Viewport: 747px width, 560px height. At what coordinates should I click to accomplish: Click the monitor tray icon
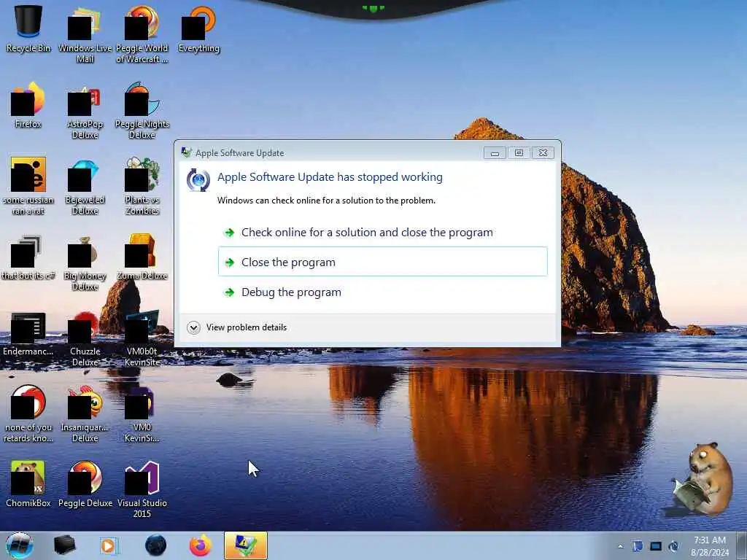click(x=656, y=546)
